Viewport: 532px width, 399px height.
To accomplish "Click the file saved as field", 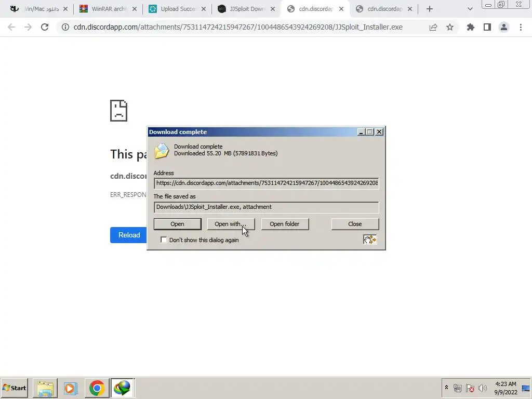I will pyautogui.click(x=267, y=207).
